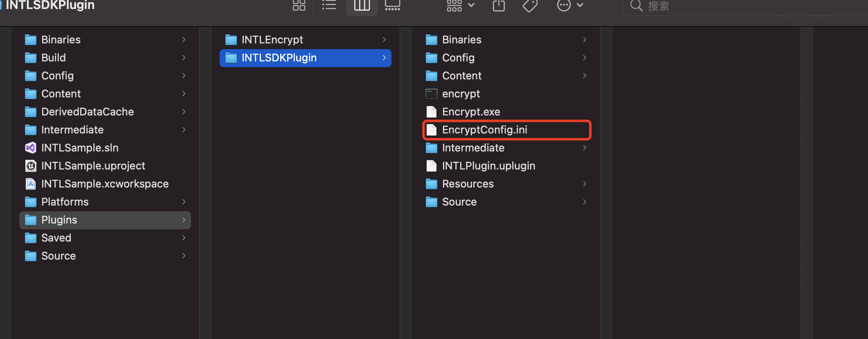Image resolution: width=868 pixels, height=339 pixels.
Task: Select the DerivedDataCache folder
Action: click(x=105, y=112)
